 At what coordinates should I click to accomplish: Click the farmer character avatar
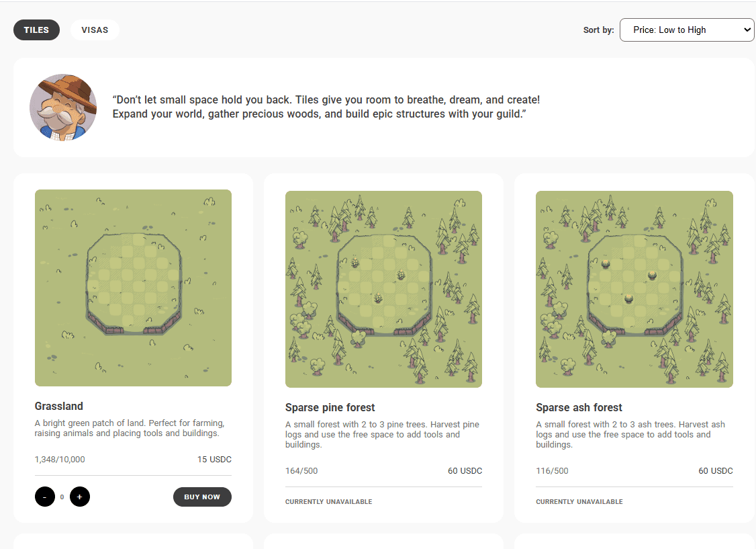point(63,108)
